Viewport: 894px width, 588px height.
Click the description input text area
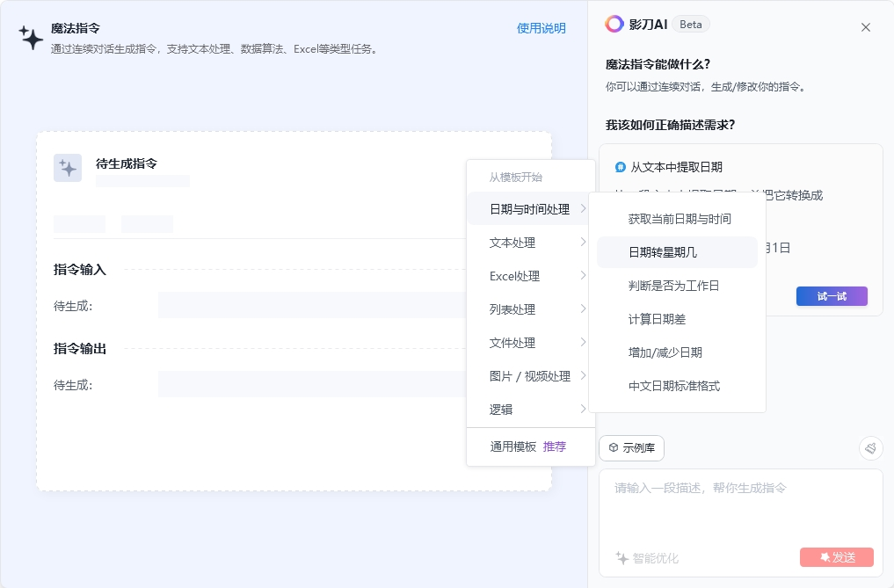click(x=740, y=510)
